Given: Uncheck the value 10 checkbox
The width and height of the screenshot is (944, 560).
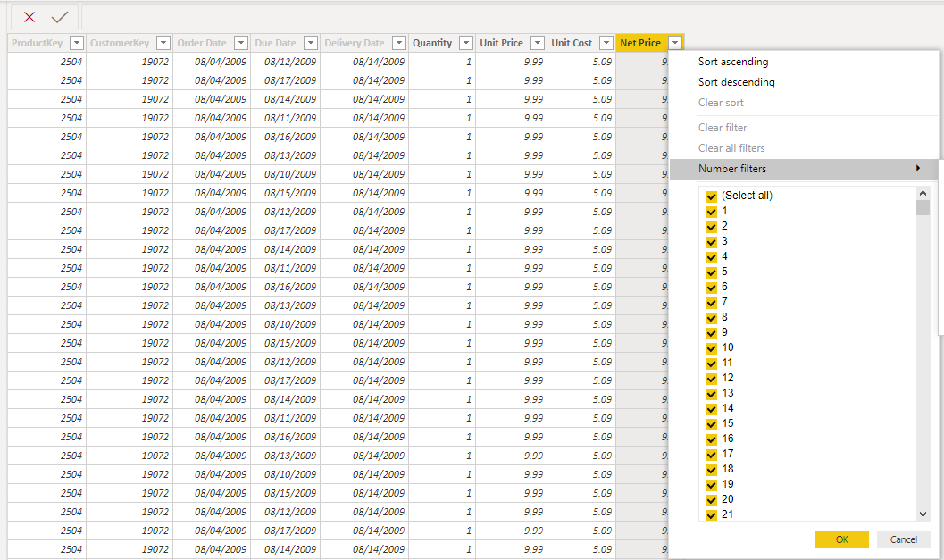Looking at the screenshot, I should click(711, 348).
